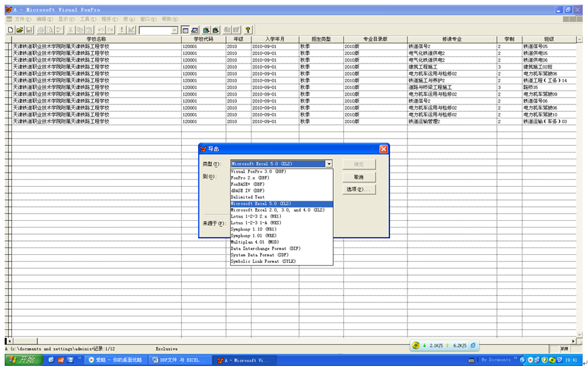588x370 pixels.
Task: Open the 文件(F) menu
Action: click(23, 19)
